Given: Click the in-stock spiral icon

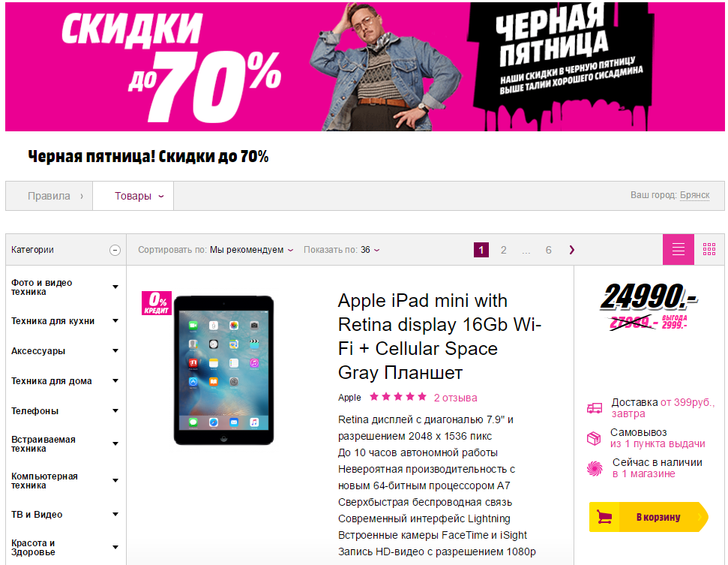Looking at the screenshot, I should point(595,468).
